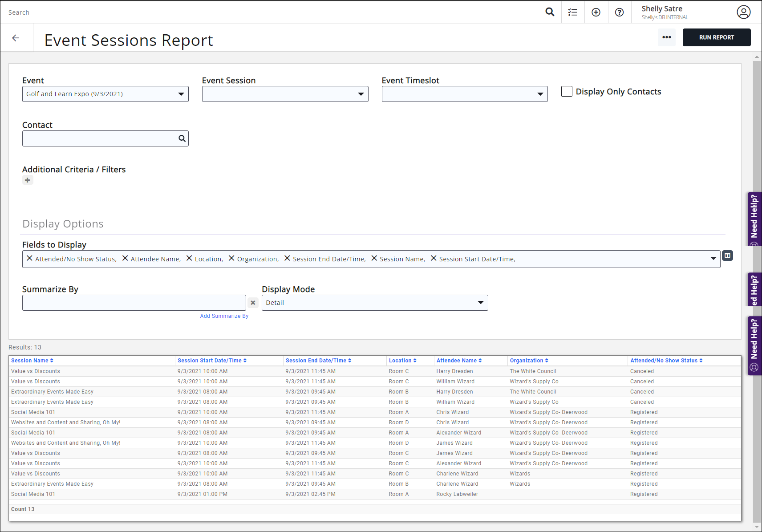762x532 pixels.
Task: Remove Location from Fields to Display
Action: (x=189, y=258)
